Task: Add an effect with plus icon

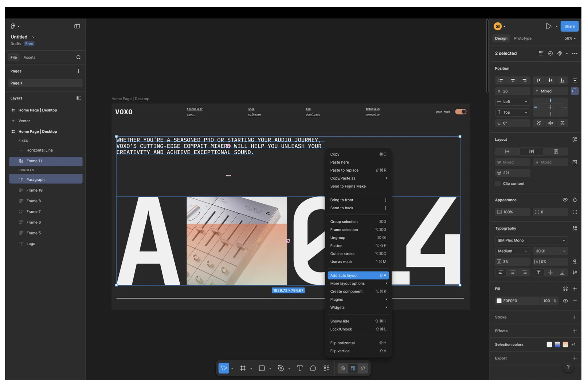Action: pos(575,331)
